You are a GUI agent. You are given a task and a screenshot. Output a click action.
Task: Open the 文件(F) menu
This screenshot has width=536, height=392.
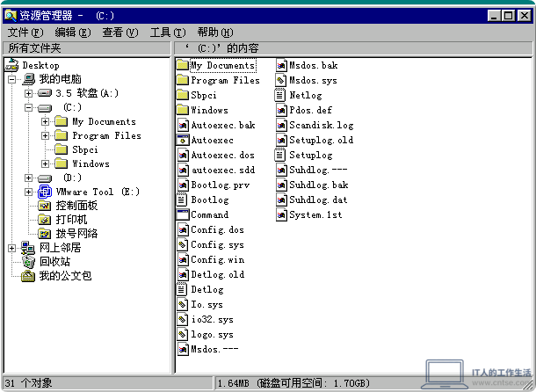[25, 33]
